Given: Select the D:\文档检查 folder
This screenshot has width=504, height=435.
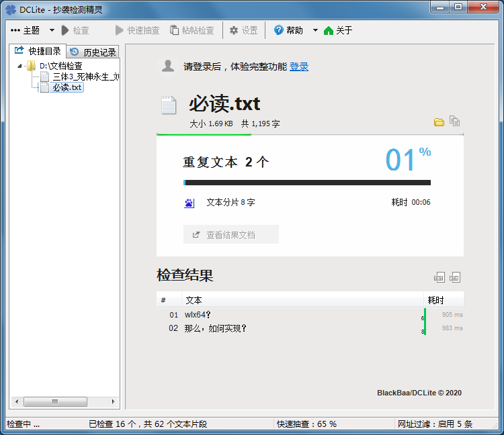Looking at the screenshot, I should pyautogui.click(x=60, y=66).
